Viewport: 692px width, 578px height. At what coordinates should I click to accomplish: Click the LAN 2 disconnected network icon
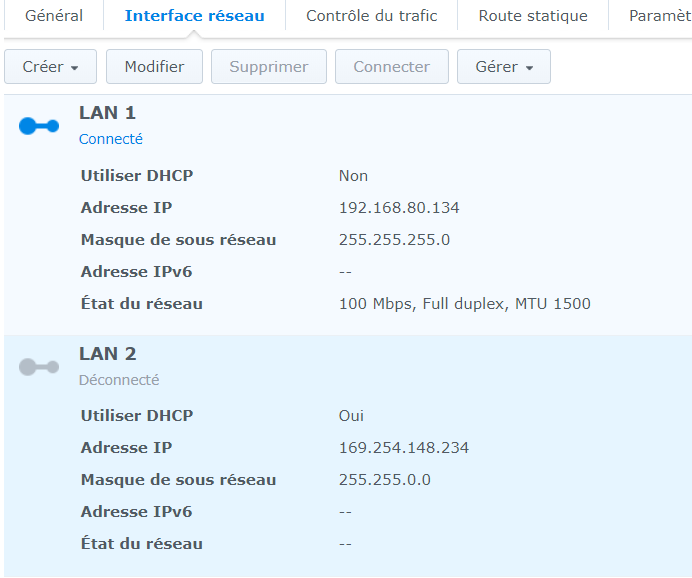[39, 367]
